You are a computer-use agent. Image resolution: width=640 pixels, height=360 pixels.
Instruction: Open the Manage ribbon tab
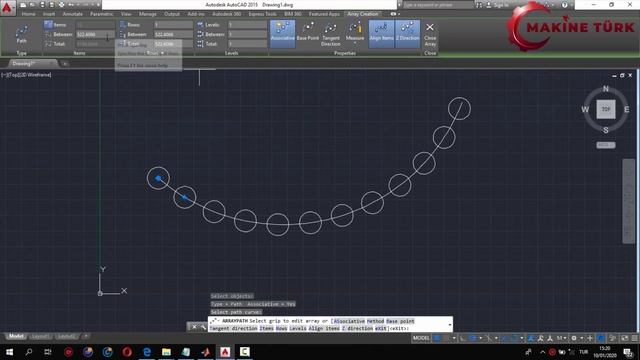click(148, 14)
